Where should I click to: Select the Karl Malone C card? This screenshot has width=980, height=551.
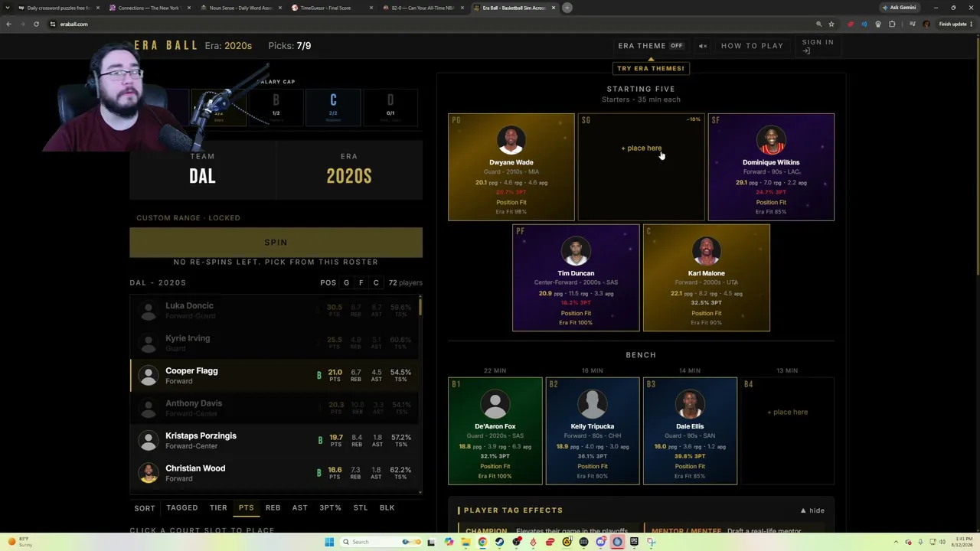click(706, 278)
